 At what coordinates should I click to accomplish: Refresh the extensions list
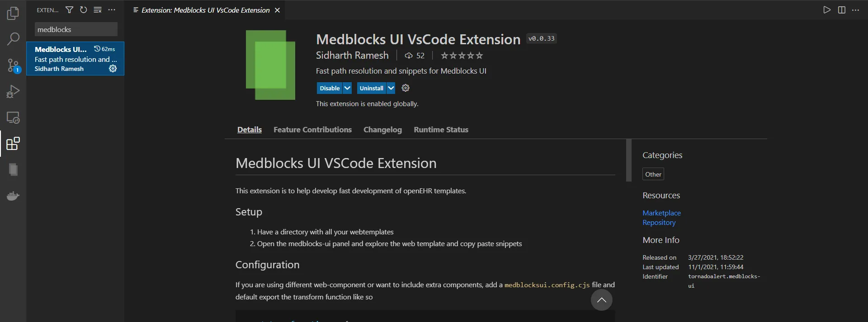83,10
